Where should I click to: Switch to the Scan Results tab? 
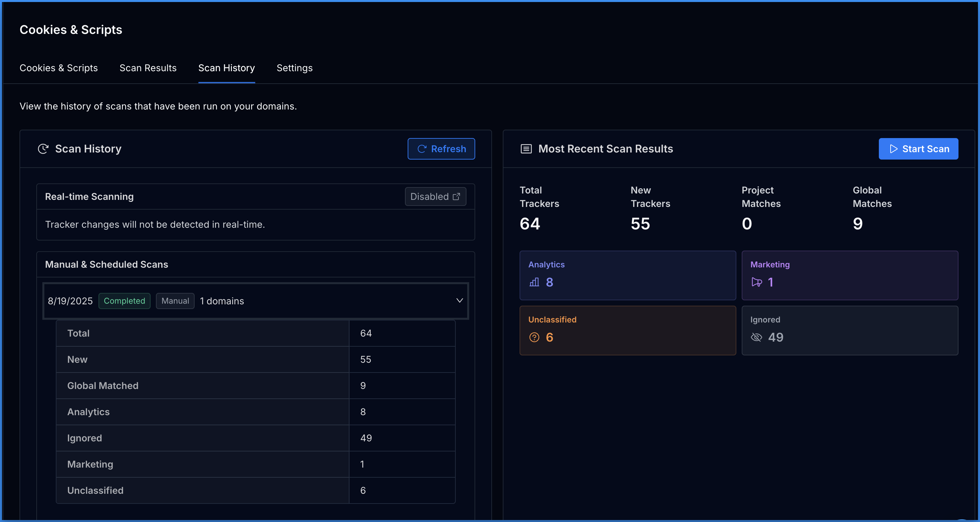tap(148, 68)
